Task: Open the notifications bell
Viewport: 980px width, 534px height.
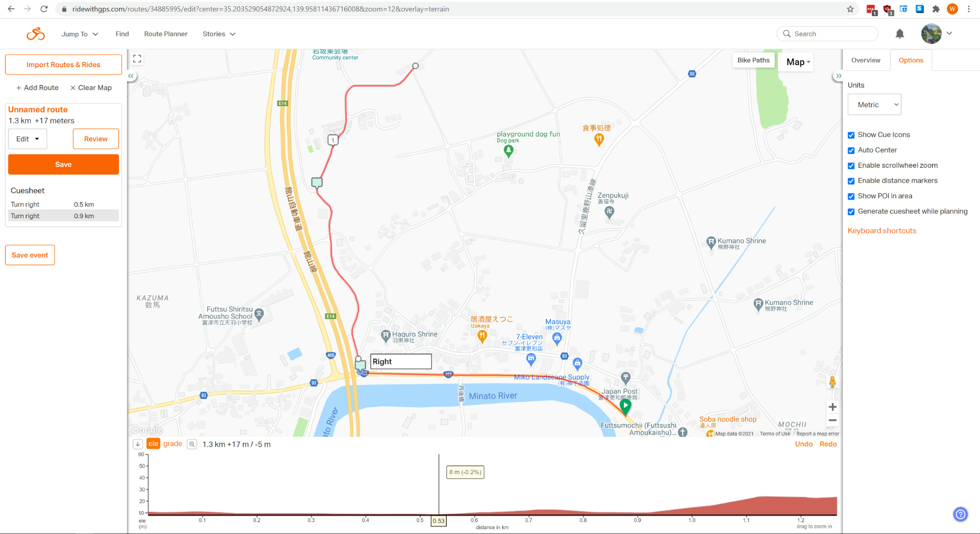Action: (900, 34)
